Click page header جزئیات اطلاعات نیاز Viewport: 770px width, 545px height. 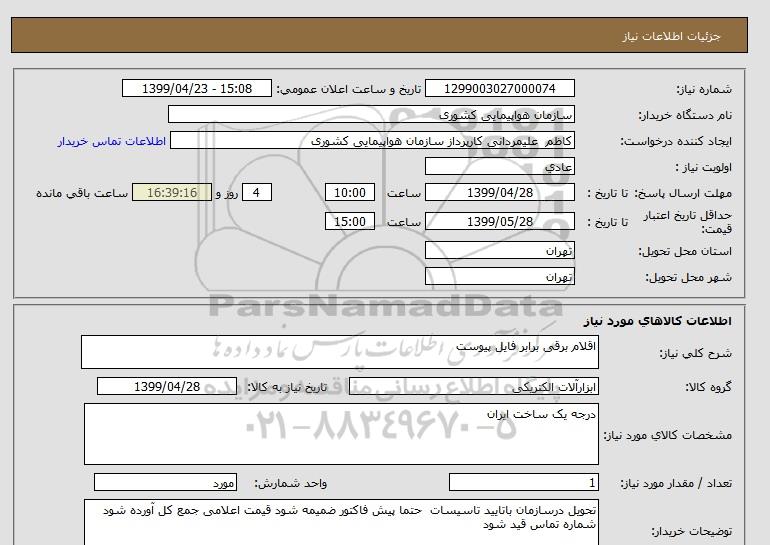click(x=671, y=37)
